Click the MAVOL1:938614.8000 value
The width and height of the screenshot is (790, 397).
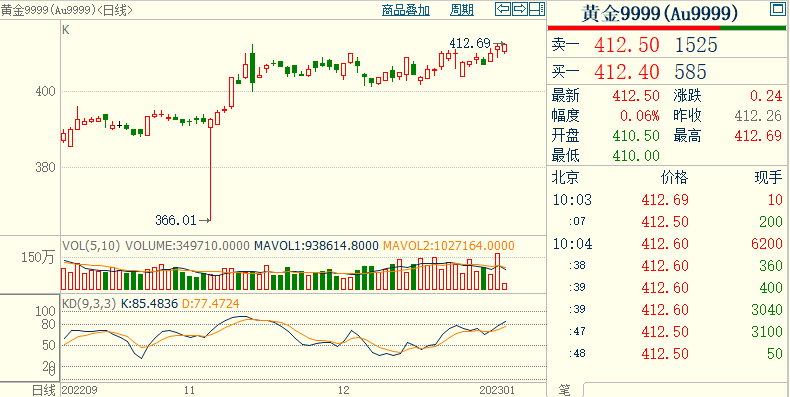316,246
